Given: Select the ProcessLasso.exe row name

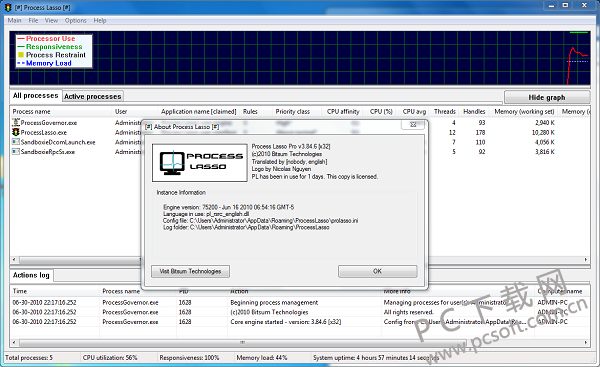Looking at the screenshot, I should click(44, 133).
